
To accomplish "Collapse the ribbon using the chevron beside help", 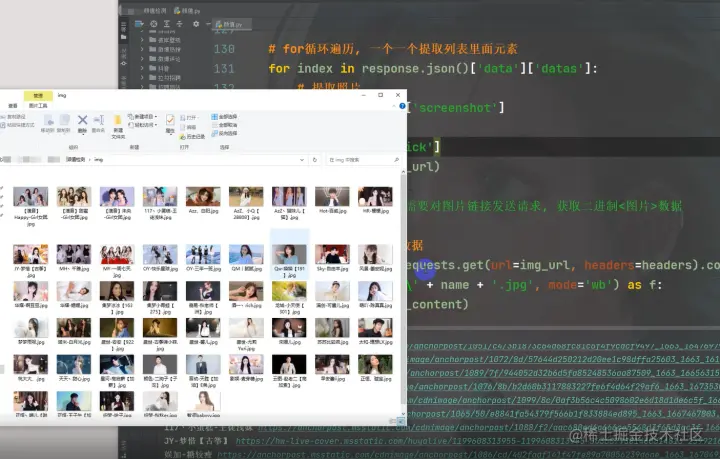I will pyautogui.click(x=394, y=106).
